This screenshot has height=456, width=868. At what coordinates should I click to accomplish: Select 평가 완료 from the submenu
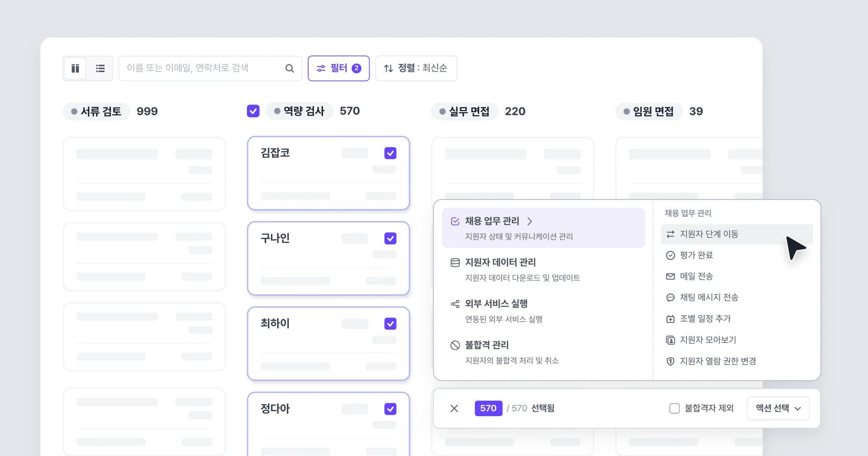[x=697, y=255]
